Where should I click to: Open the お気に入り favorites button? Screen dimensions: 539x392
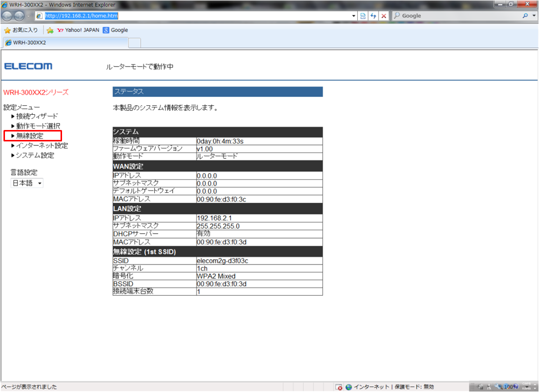tap(21, 30)
